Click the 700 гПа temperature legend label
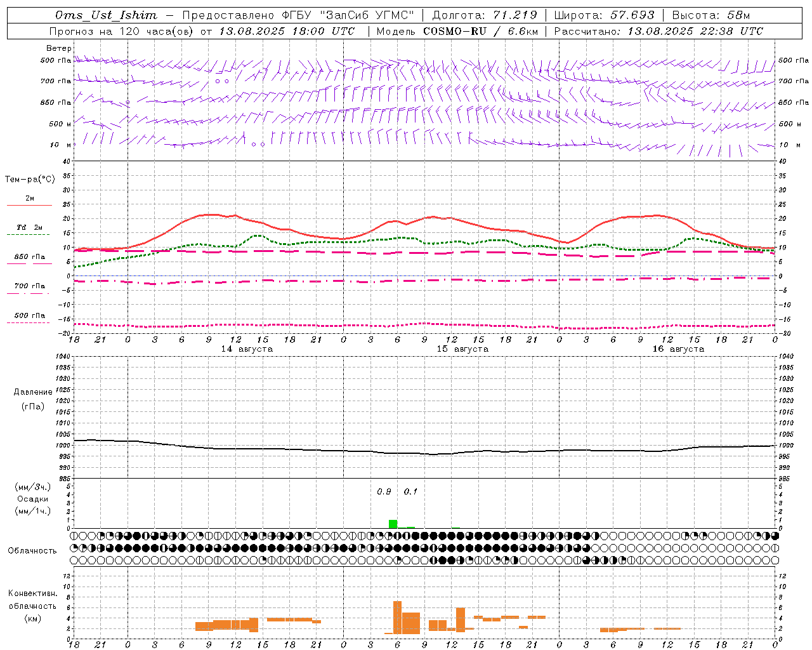 (30, 286)
